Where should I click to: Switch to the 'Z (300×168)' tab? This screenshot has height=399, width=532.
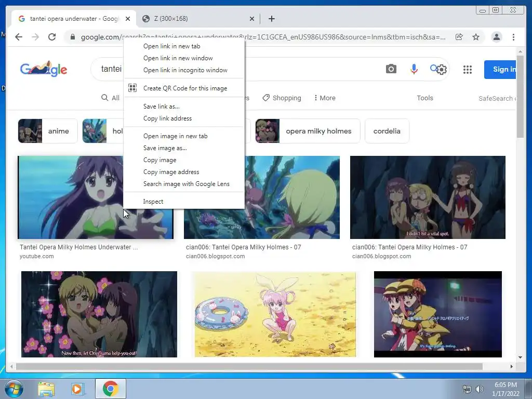[x=198, y=19]
